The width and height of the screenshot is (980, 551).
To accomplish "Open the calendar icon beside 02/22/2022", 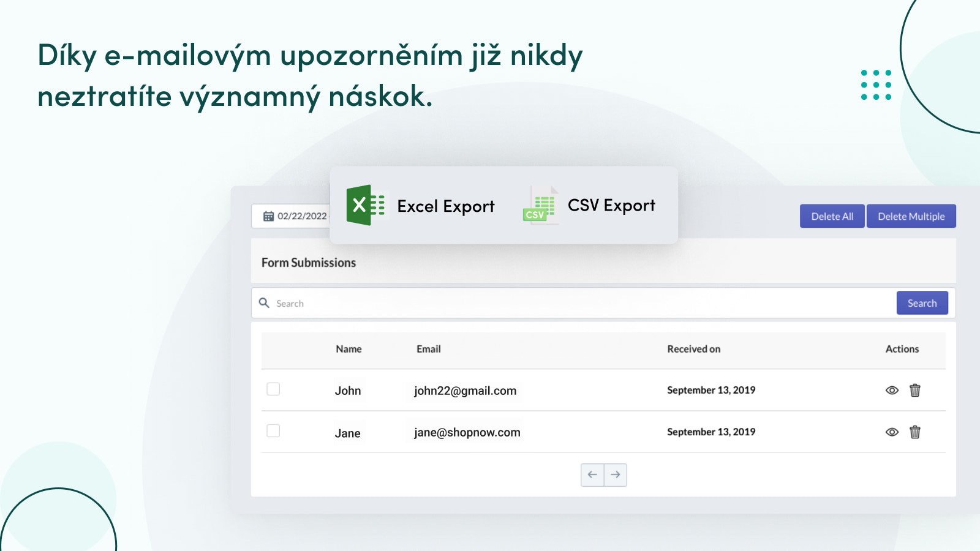I will (x=268, y=216).
